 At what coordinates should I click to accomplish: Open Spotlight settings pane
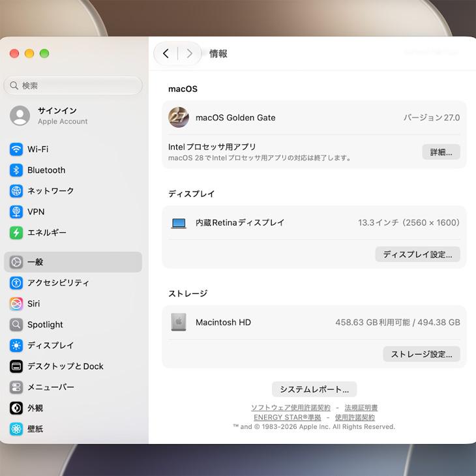[73, 325]
